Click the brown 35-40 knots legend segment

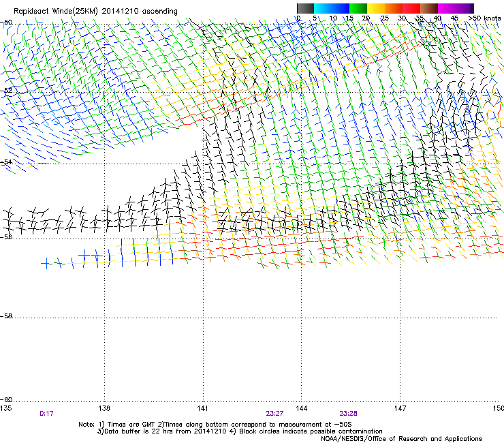[x=429, y=8]
